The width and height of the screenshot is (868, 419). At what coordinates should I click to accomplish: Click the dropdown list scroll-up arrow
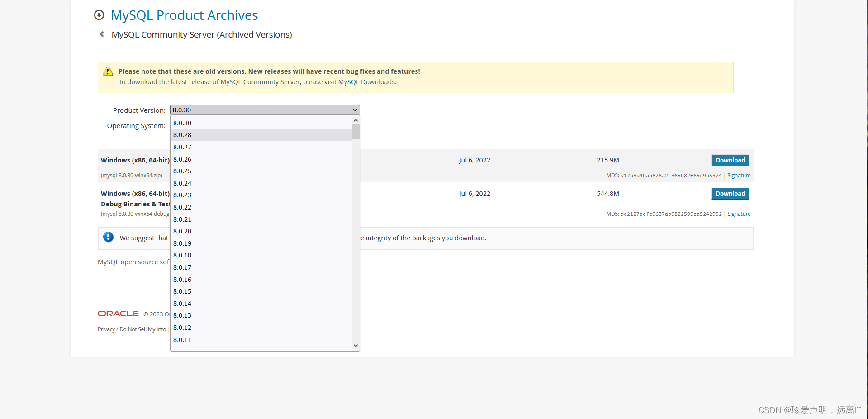point(356,120)
